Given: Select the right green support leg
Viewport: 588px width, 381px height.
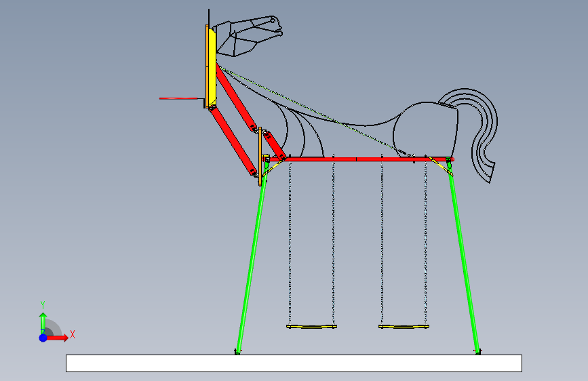Looking at the screenshot, I should click(x=463, y=259).
